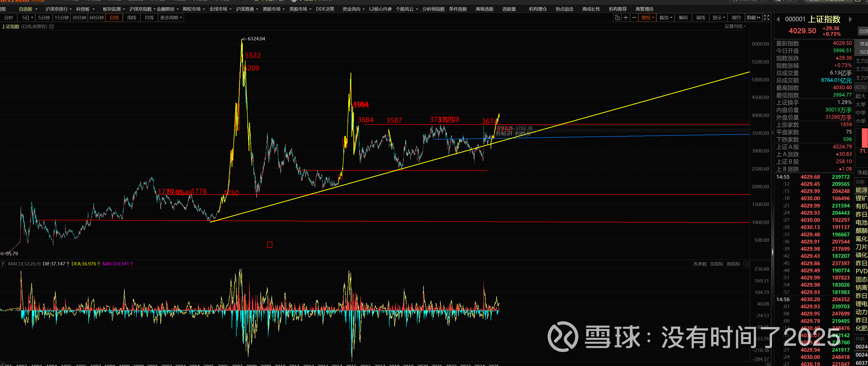Open the 复权 dropdown
This screenshot has width=868, height=366.
point(647,17)
